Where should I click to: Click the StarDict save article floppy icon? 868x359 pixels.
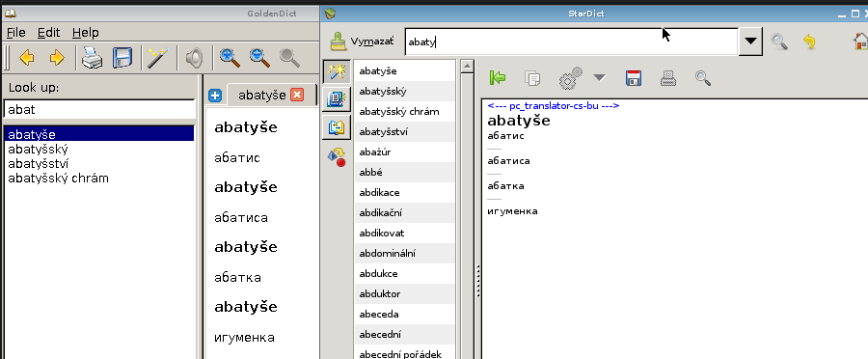[634, 78]
